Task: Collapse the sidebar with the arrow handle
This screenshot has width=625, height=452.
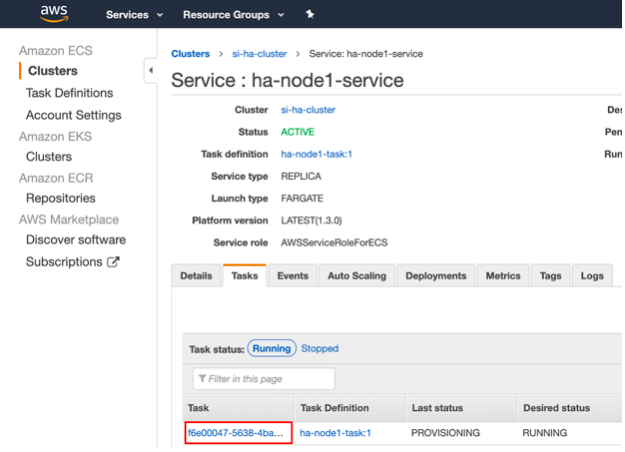Action: point(151,71)
